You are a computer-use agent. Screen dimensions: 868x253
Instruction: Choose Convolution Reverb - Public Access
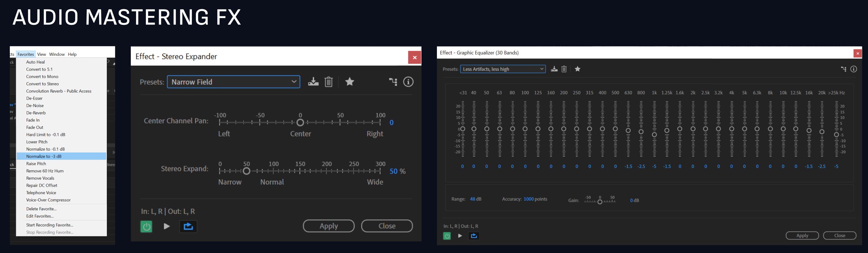click(x=61, y=91)
